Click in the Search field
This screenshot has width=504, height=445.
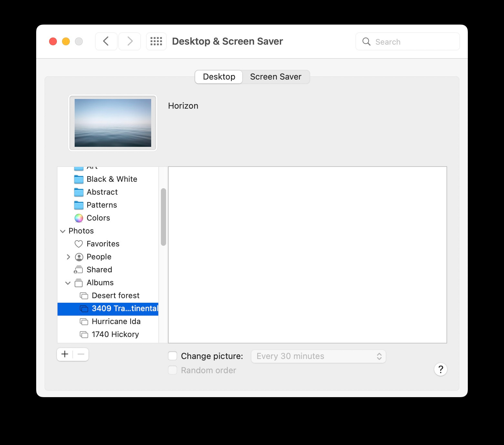pos(408,42)
